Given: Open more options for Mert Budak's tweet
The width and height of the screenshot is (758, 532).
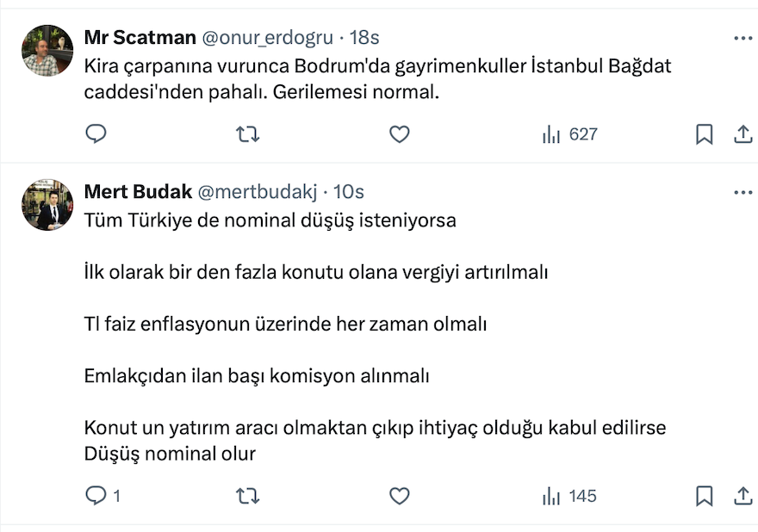Looking at the screenshot, I should [x=742, y=192].
